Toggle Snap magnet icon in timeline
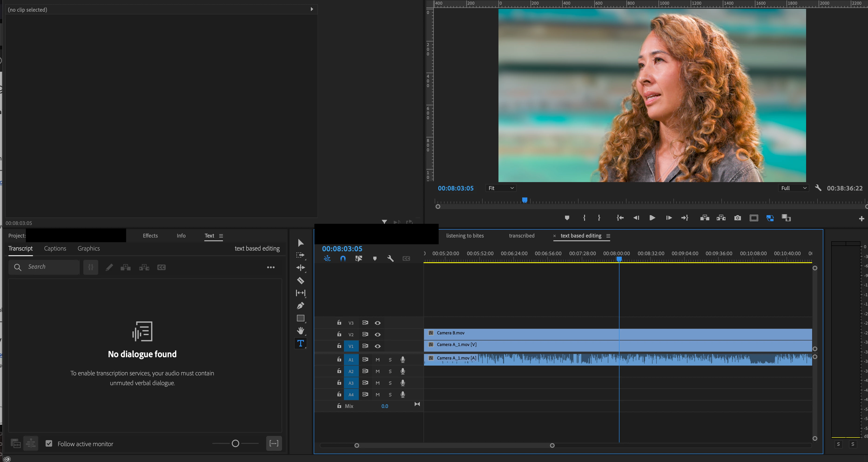Image resolution: width=868 pixels, height=462 pixels. pos(343,259)
